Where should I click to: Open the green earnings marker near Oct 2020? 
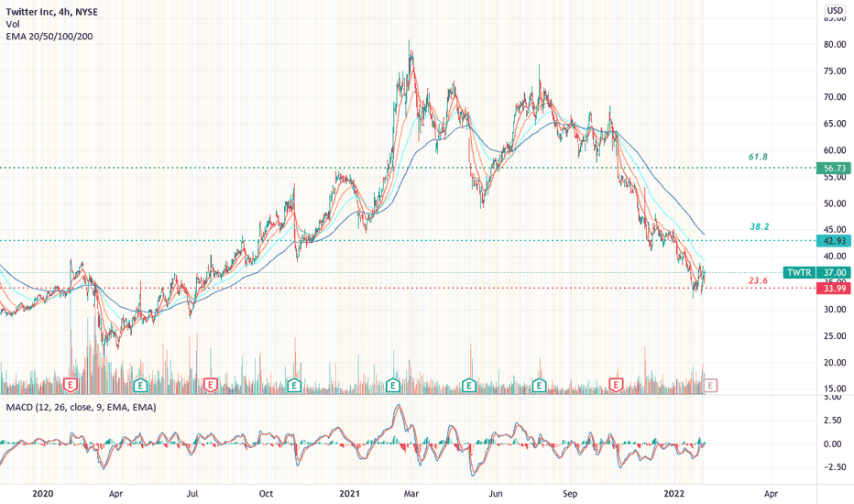coord(295,385)
